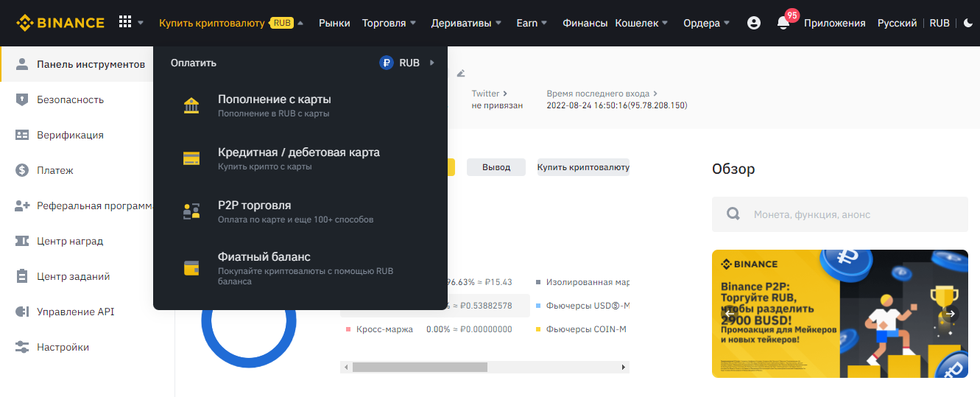The width and height of the screenshot is (980, 397).
Task: Click the Панель инструментов person icon
Action: coord(22,64)
